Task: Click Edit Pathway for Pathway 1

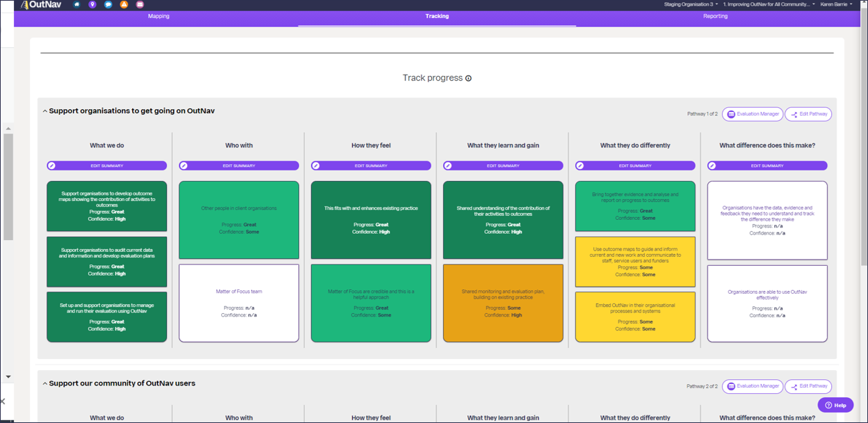Action: coord(808,114)
